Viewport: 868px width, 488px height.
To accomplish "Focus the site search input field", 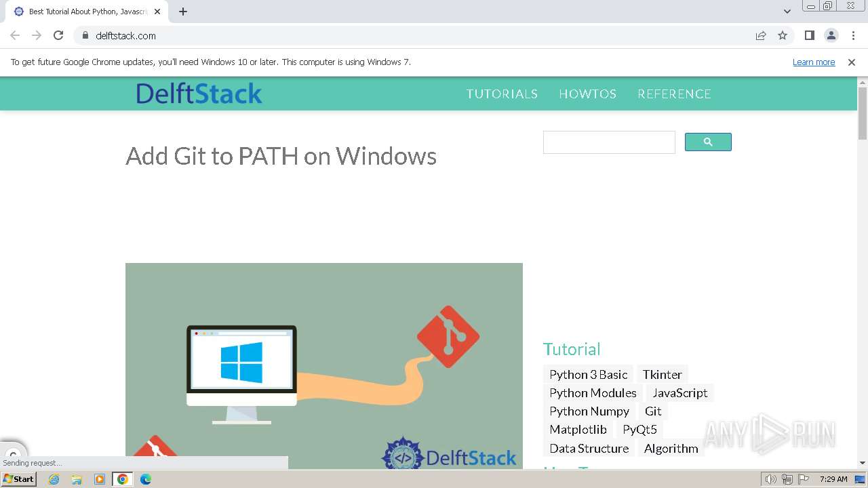I will point(609,142).
